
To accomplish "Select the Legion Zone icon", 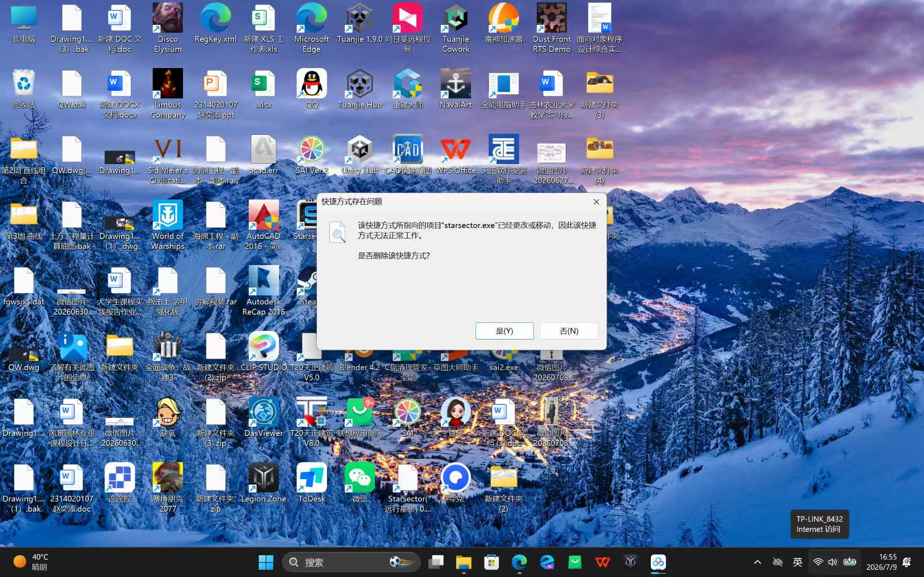I will [x=264, y=484].
